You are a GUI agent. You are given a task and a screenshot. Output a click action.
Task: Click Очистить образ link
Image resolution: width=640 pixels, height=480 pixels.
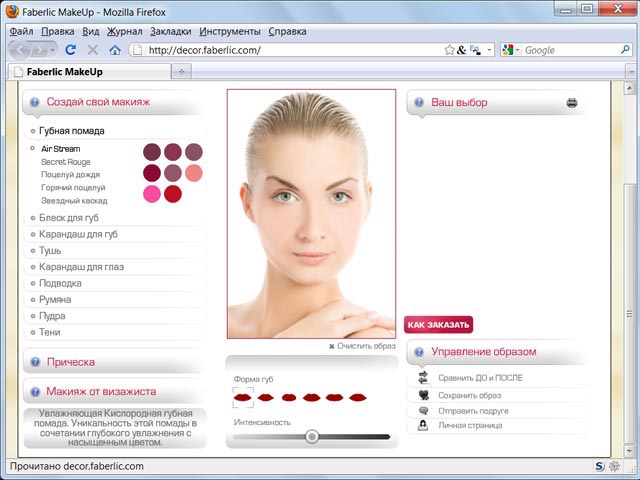tap(362, 346)
